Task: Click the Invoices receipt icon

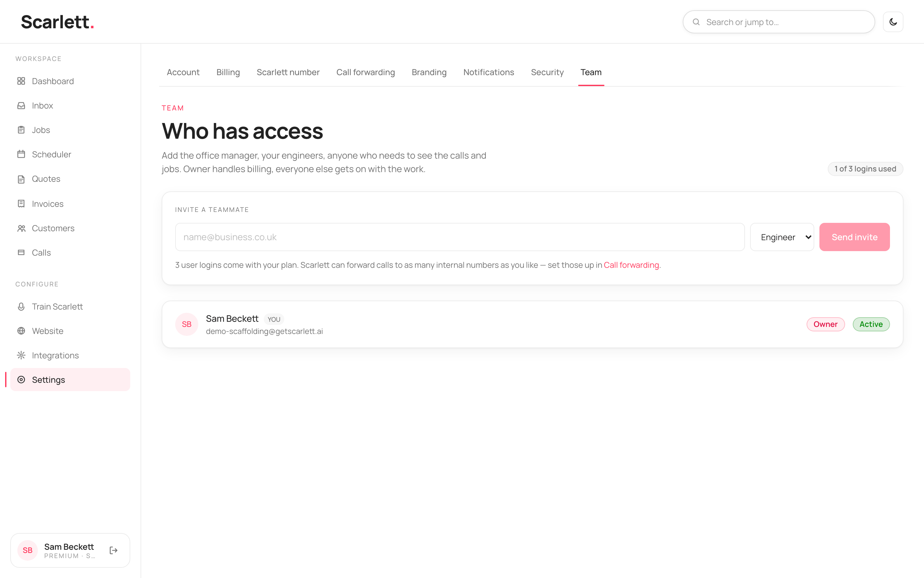Action: click(x=21, y=204)
